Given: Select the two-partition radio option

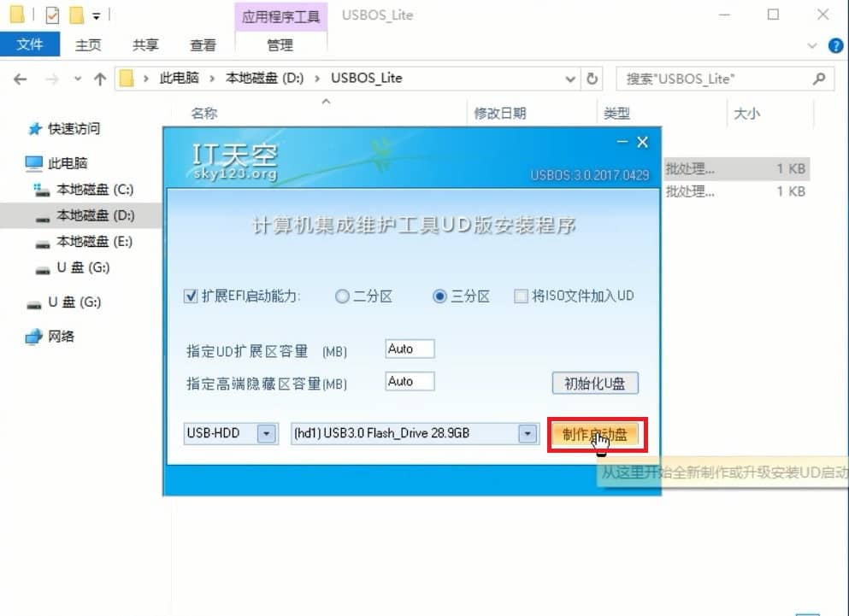Looking at the screenshot, I should coord(343,296).
